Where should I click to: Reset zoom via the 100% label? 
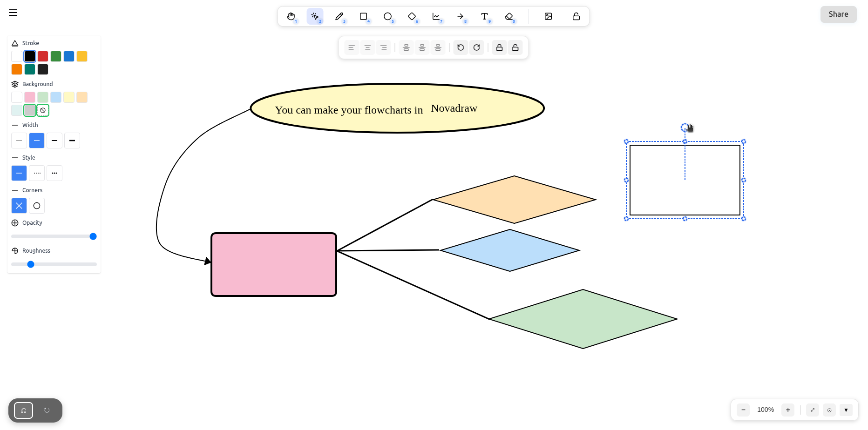pos(766,410)
